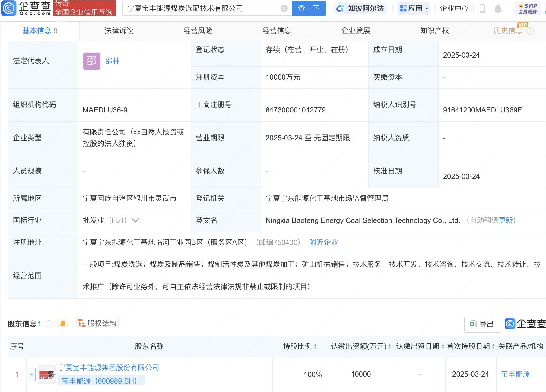Open the mobile phone app icon
Image resolution: width=546 pixels, height=392 pixels.
coord(482,9)
